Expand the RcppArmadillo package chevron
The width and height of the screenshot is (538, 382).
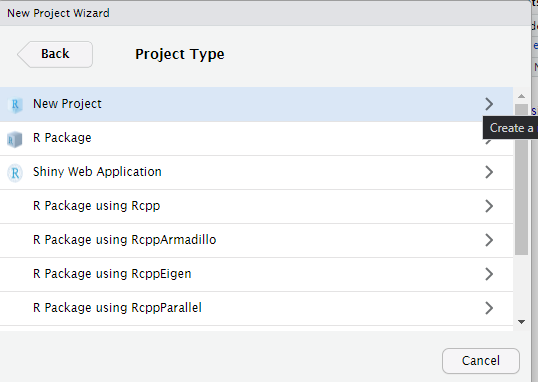point(489,240)
